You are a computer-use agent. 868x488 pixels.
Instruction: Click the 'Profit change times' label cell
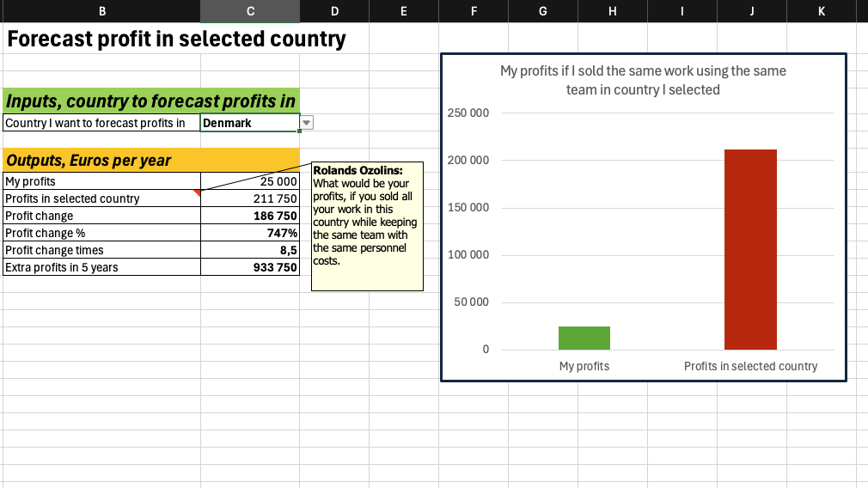[x=101, y=250]
